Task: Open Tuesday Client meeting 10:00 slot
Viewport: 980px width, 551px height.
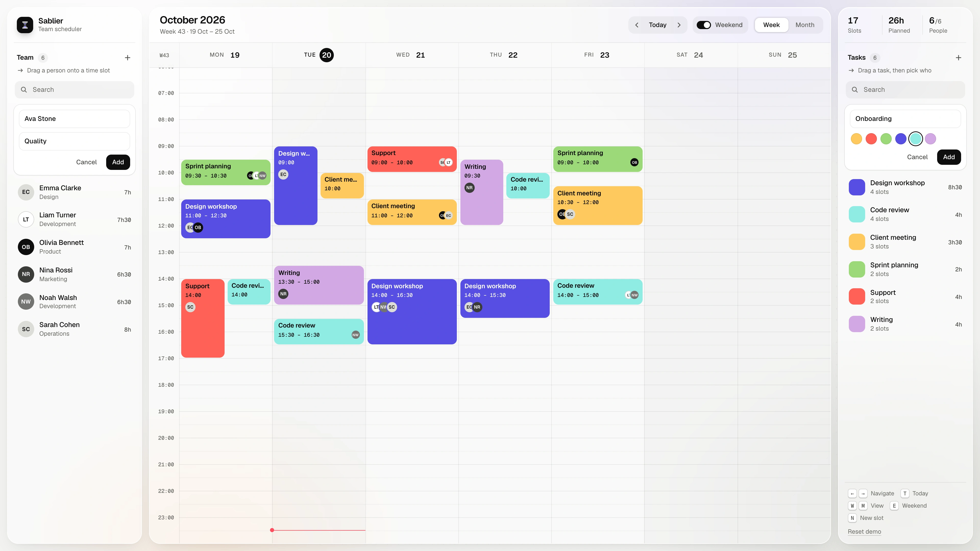Action: point(342,185)
